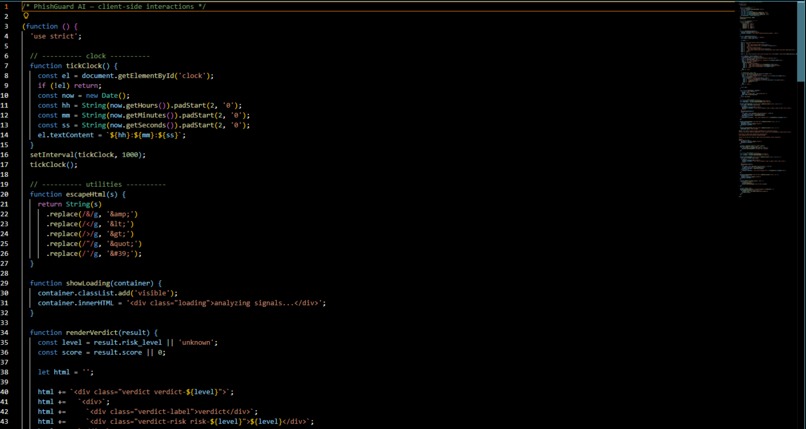Viewport: 806px width, 429px height.
Task: Click function escapeHtml(s) declaration
Action: click(78, 194)
